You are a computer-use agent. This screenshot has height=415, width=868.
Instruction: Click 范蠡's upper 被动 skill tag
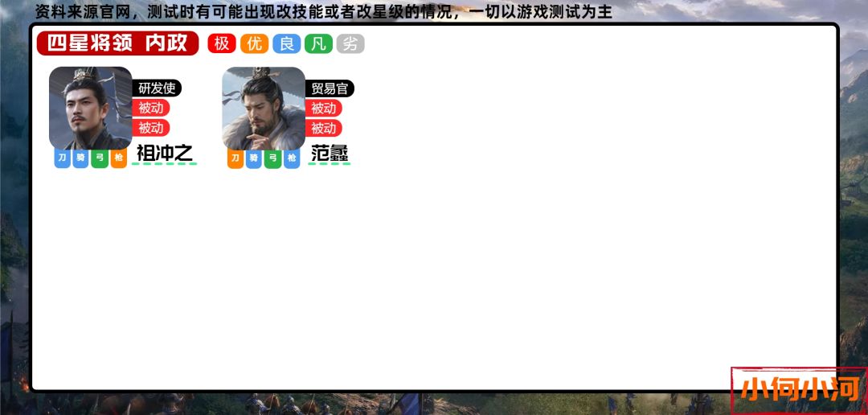pos(323,108)
